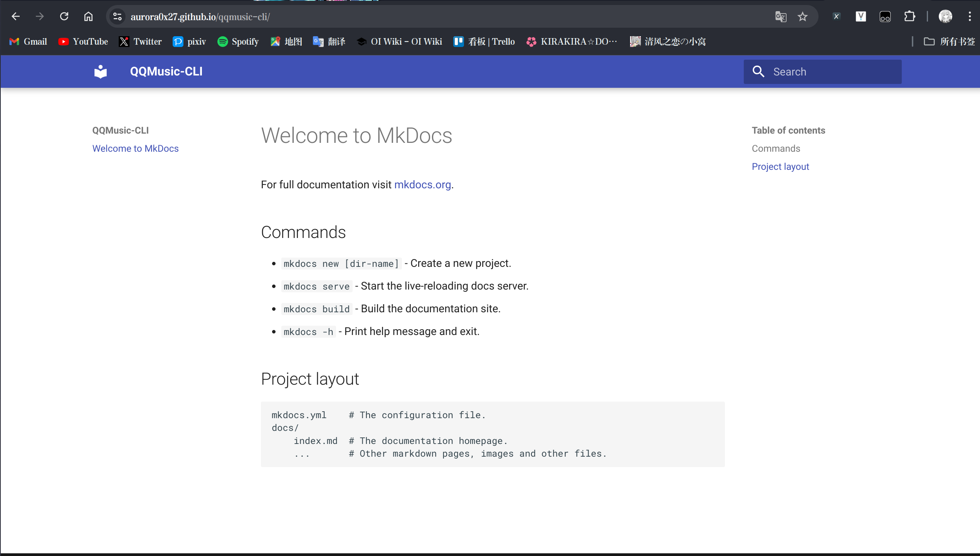
Task: Click the QQMusic-CLI header title
Action: (166, 72)
